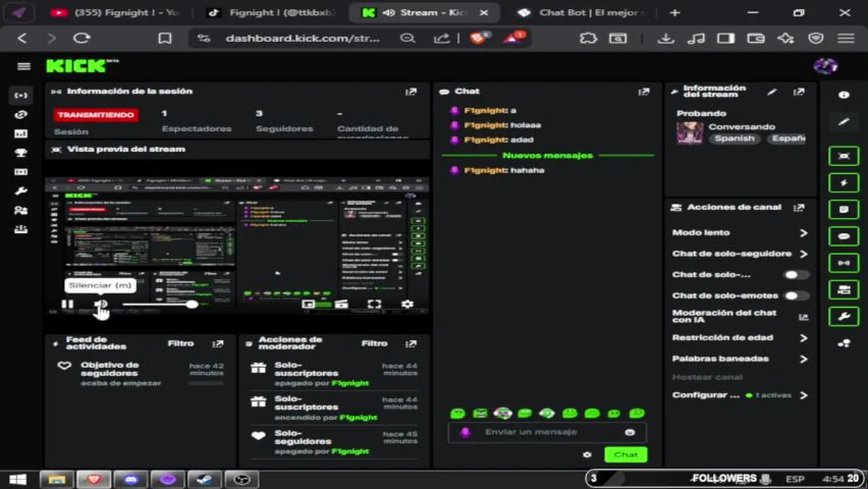Open Filtro in Acciones de moderador
Image resolution: width=868 pixels, height=489 pixels.
(x=374, y=344)
